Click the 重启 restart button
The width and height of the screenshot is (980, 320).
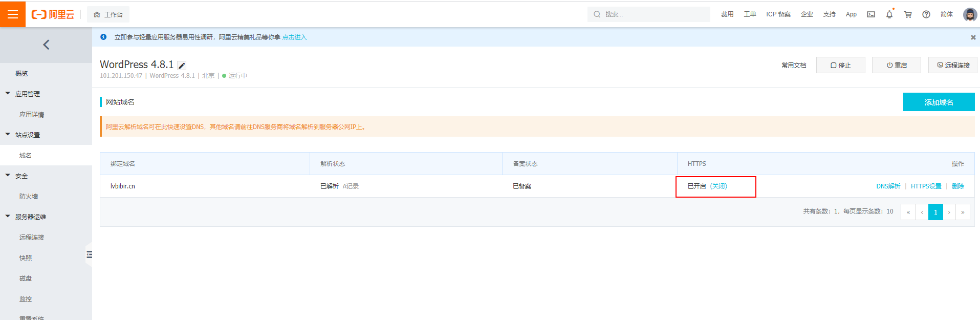click(x=896, y=66)
